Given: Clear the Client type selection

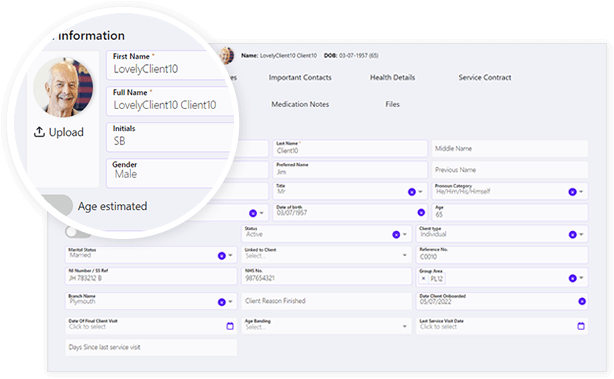Looking at the screenshot, I should pos(572,235).
